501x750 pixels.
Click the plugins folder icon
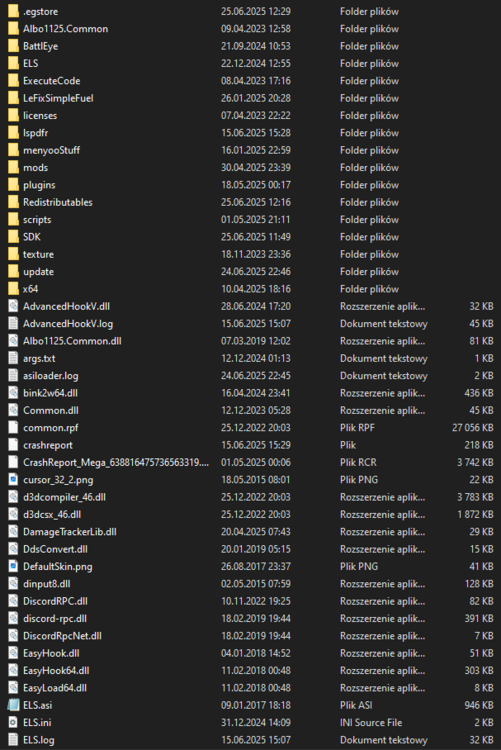pos(13,185)
